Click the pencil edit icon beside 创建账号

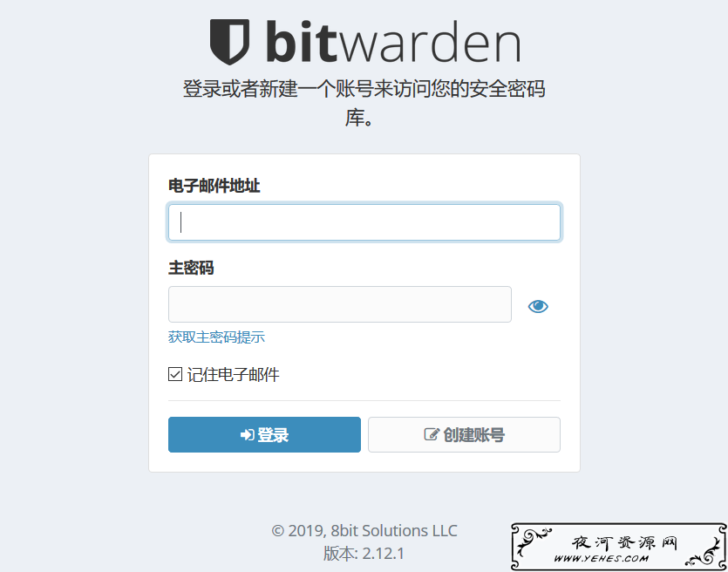point(432,434)
